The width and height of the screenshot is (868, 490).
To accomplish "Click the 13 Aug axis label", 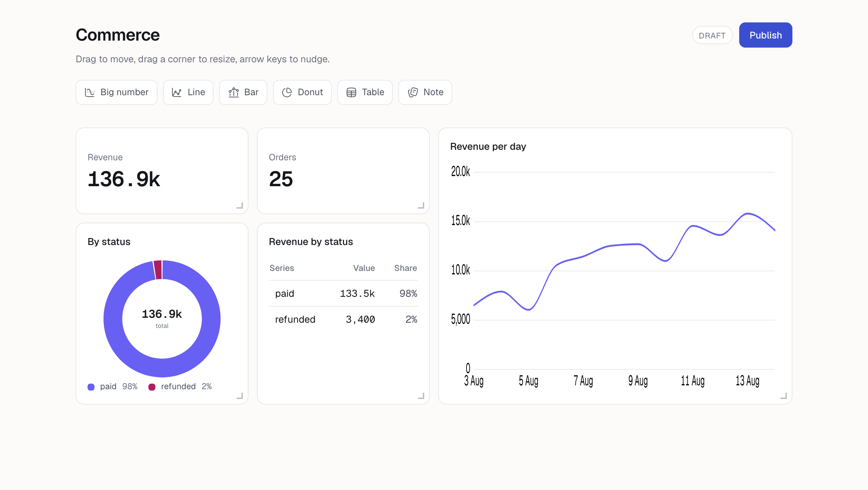I will click(x=748, y=381).
